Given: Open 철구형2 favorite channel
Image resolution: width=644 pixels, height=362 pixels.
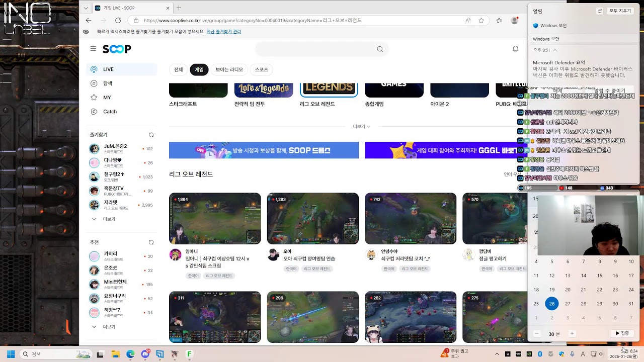Looking at the screenshot, I should coord(121,176).
